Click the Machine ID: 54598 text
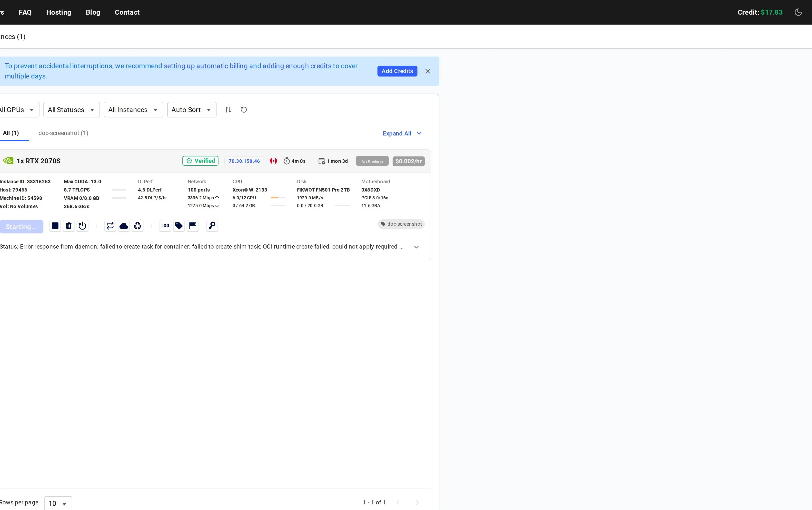This screenshot has height=510, width=812. (x=21, y=198)
